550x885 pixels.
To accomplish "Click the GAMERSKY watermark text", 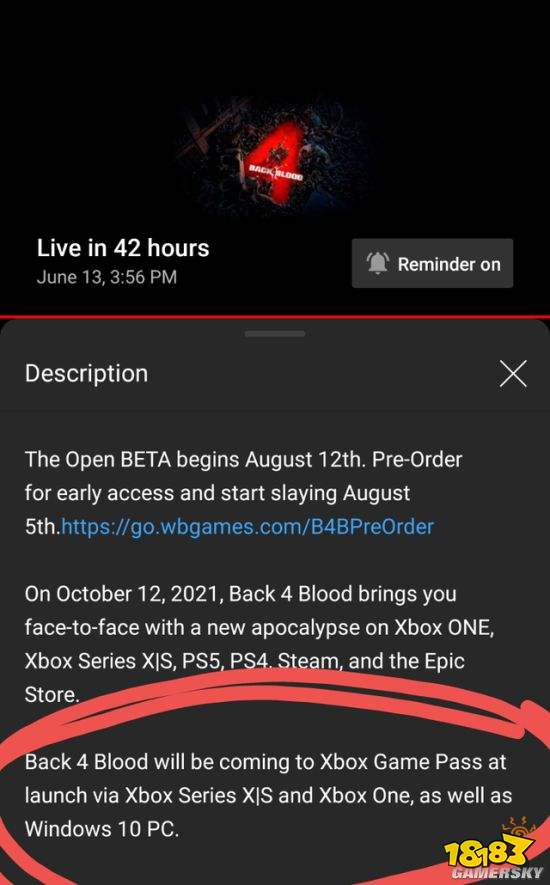I will tap(497, 873).
